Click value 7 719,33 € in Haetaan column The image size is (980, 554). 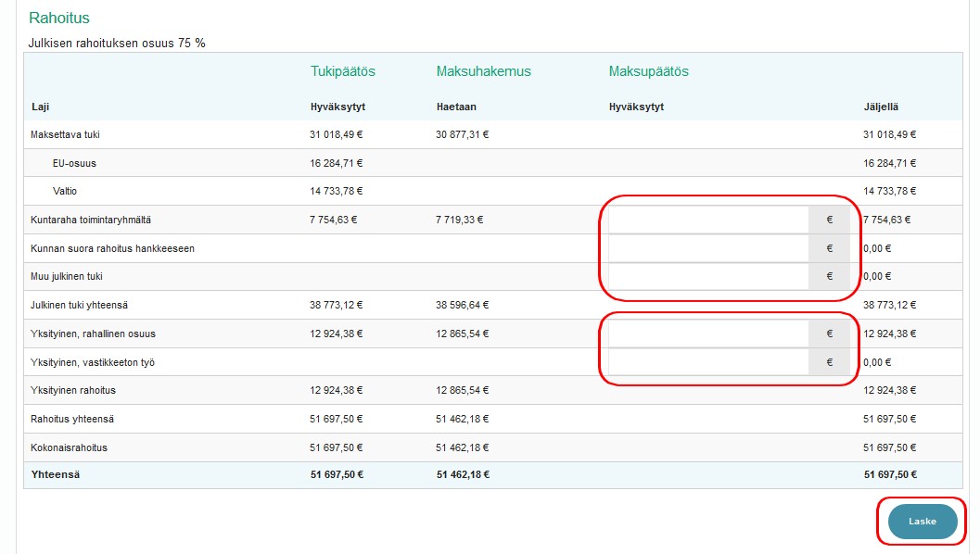tap(459, 220)
